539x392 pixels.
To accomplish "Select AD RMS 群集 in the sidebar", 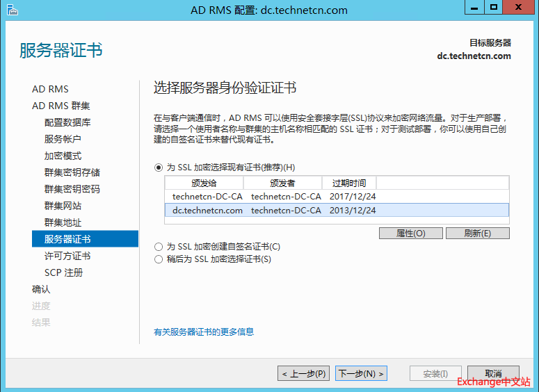I will point(61,106).
